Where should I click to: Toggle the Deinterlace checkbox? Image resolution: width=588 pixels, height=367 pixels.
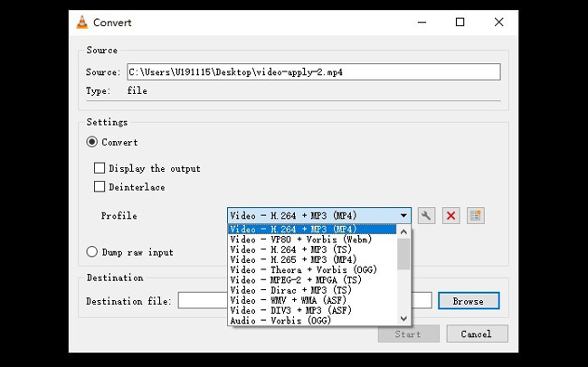(100, 186)
